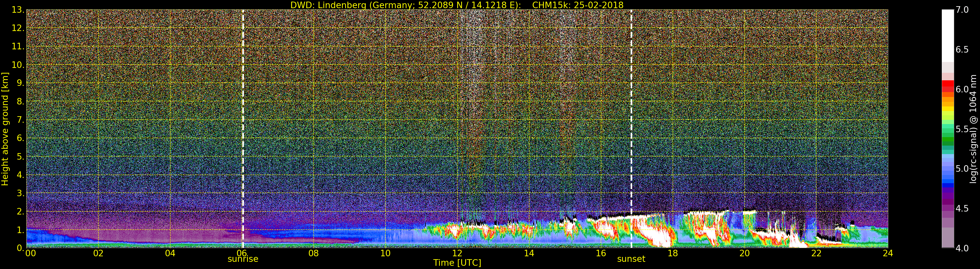
Task: Click the time axis tick '10'
Action: pos(385,253)
